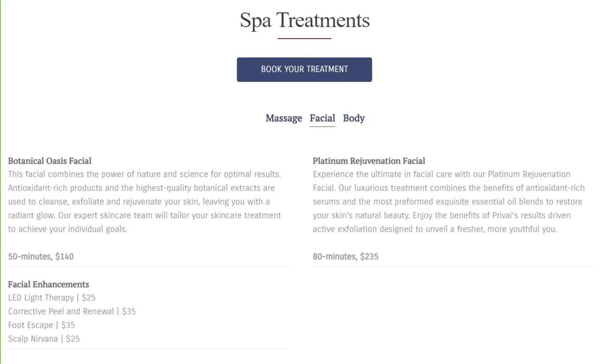This screenshot has width=603, height=364.
Task: Select the Platinum Rejuvenation Facial title
Action: 369,161
